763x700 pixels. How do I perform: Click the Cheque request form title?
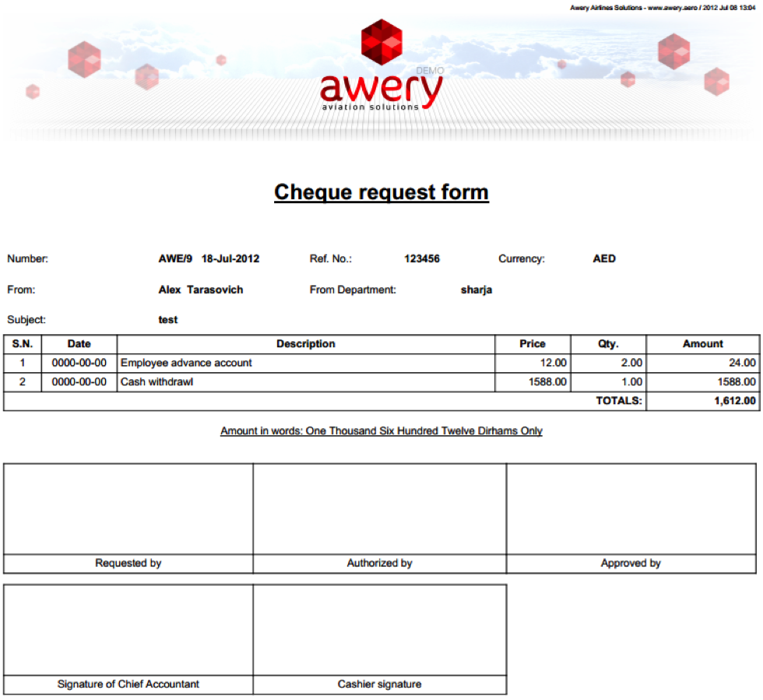point(381,192)
